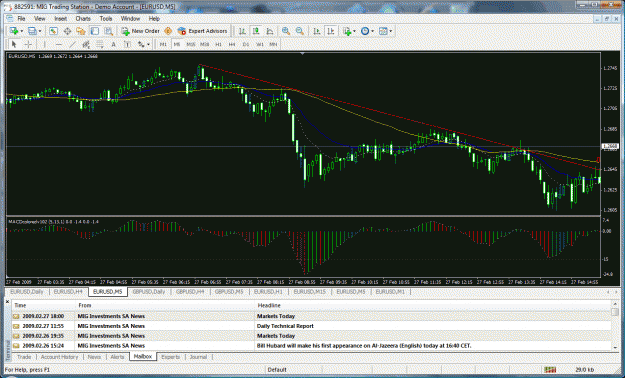Select the Crosshair tool

point(28,44)
